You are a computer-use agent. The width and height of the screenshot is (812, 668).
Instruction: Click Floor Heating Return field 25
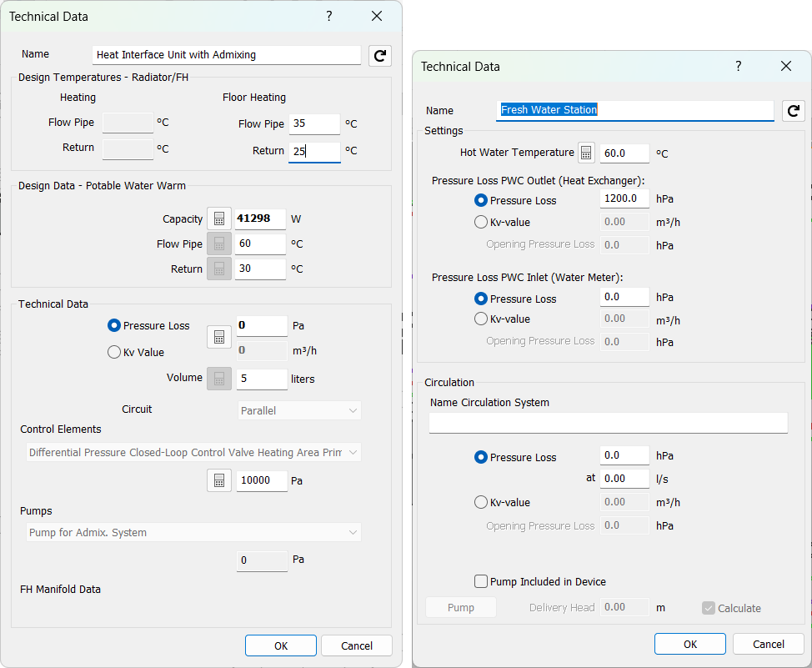[314, 151]
